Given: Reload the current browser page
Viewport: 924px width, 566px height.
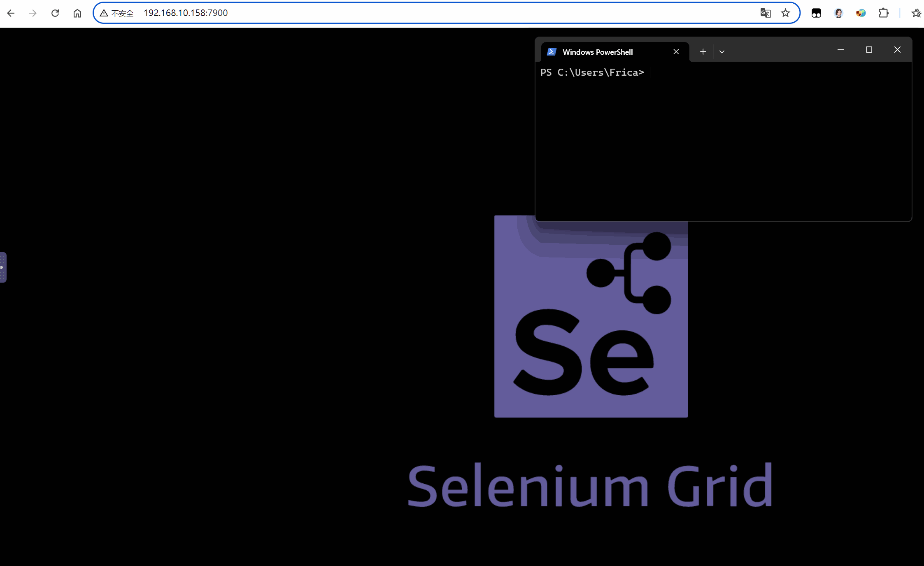Looking at the screenshot, I should pos(55,13).
